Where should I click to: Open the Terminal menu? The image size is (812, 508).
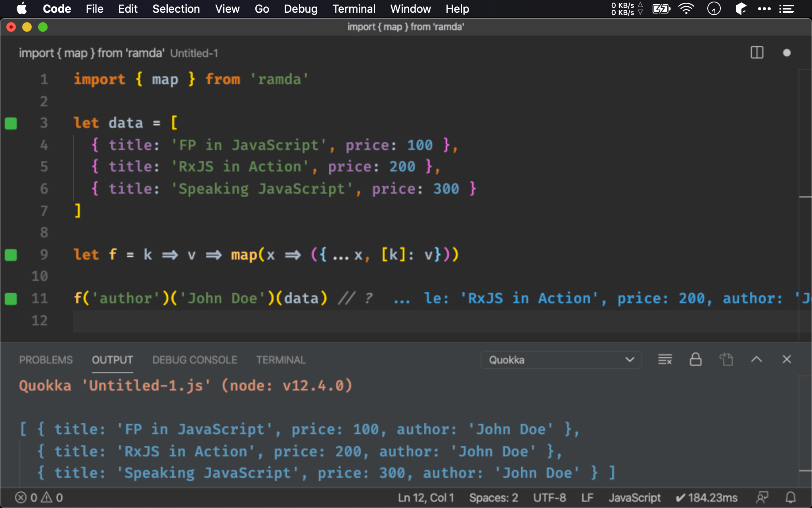354,9
